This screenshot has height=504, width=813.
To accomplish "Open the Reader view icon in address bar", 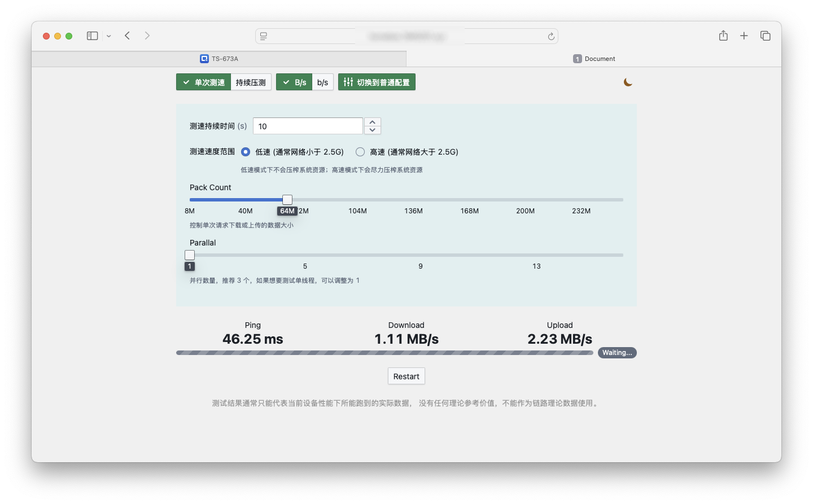I will [263, 36].
